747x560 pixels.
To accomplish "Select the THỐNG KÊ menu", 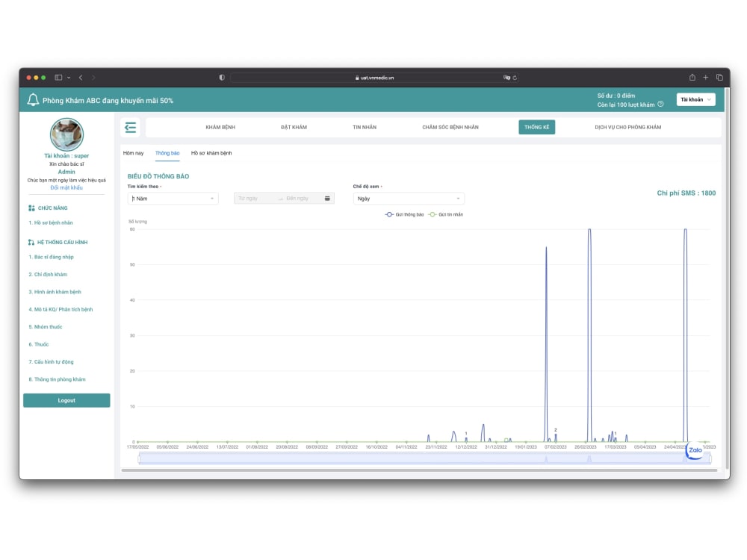I will pos(537,127).
